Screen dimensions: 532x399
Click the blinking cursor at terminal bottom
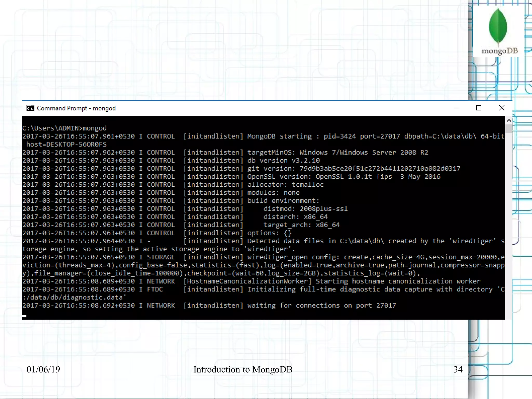coord(24,316)
